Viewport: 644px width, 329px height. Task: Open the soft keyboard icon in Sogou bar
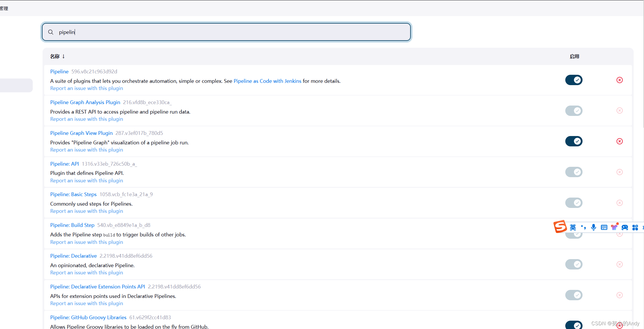coord(604,227)
